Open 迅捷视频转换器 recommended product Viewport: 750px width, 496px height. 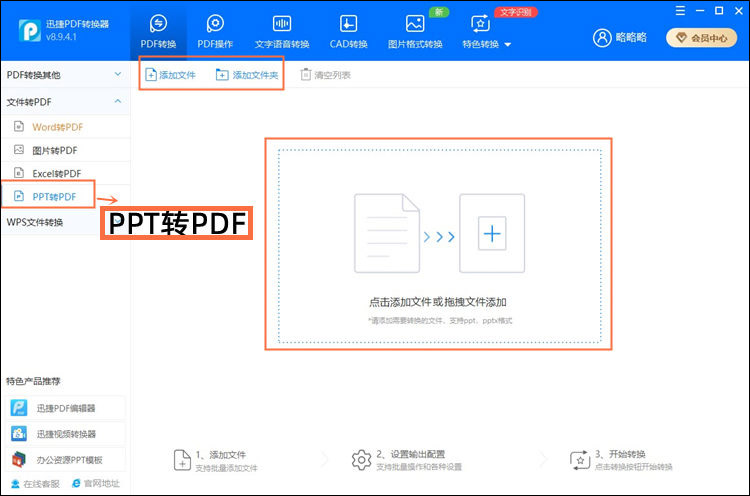point(66,434)
